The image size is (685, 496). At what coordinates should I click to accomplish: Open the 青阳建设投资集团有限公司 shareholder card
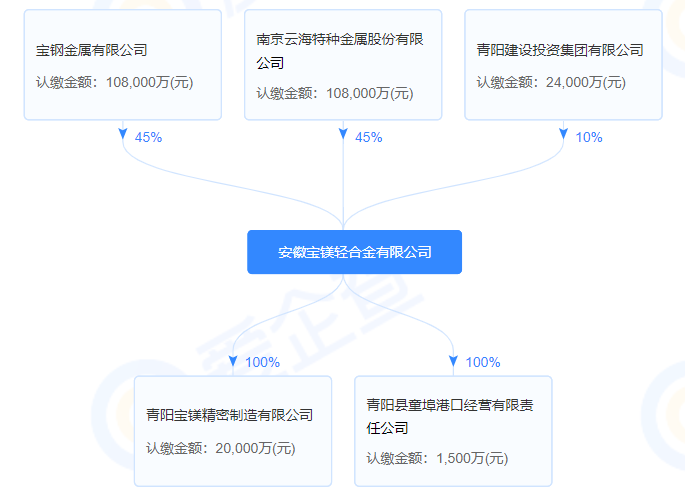[564, 65]
